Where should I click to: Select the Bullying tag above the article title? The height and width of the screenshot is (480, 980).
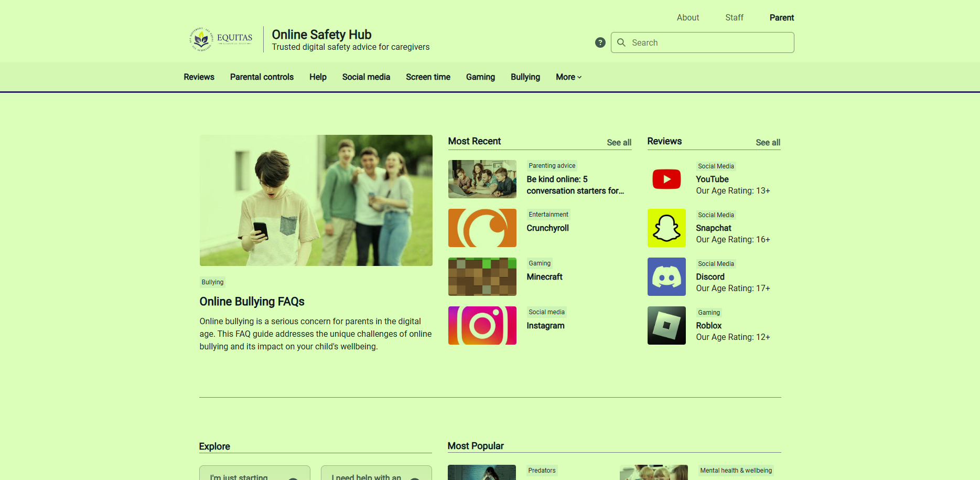pos(212,282)
